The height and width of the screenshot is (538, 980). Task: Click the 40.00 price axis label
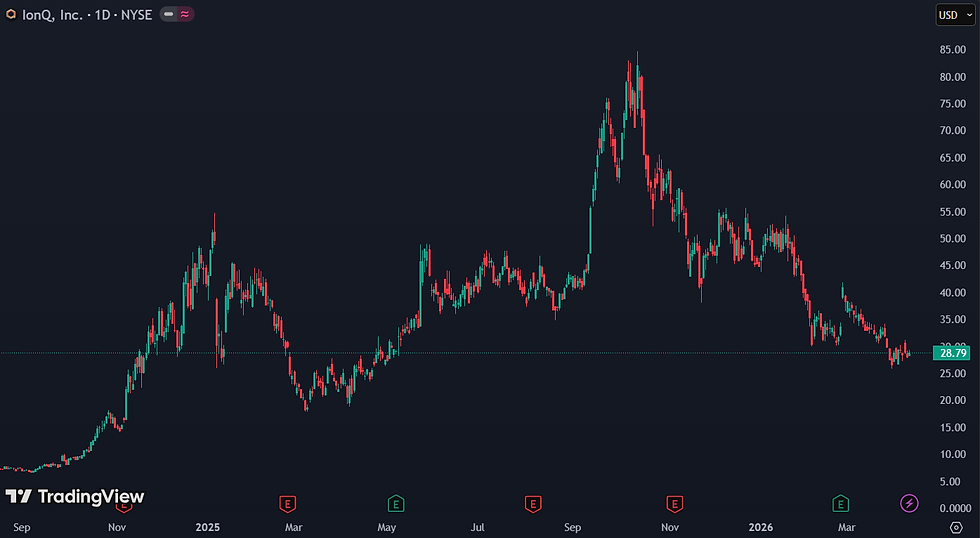pyautogui.click(x=952, y=292)
